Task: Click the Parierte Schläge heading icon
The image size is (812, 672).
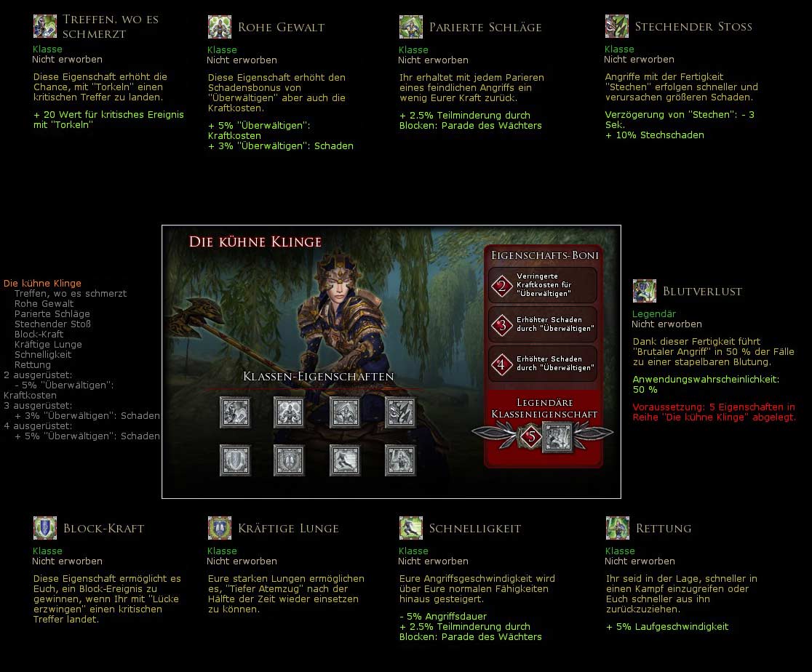Action: coord(411,27)
